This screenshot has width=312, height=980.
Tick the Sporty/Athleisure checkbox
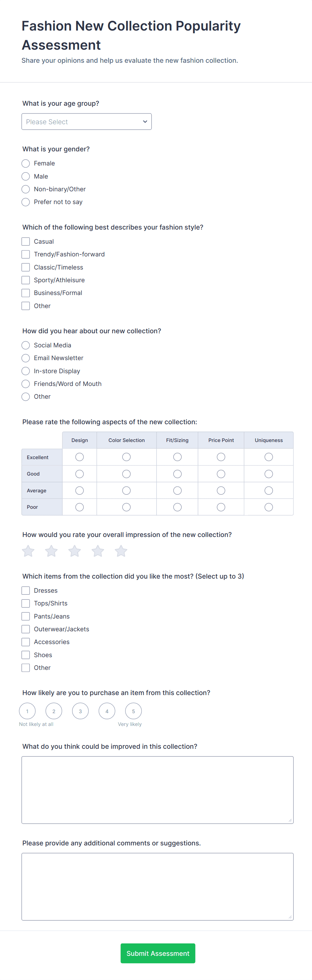25,280
